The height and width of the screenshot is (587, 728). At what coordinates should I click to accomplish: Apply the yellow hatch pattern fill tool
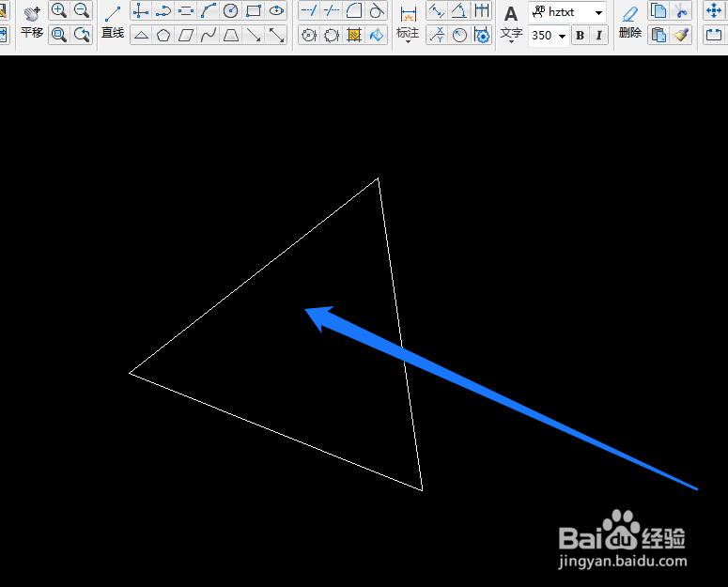pos(354,35)
